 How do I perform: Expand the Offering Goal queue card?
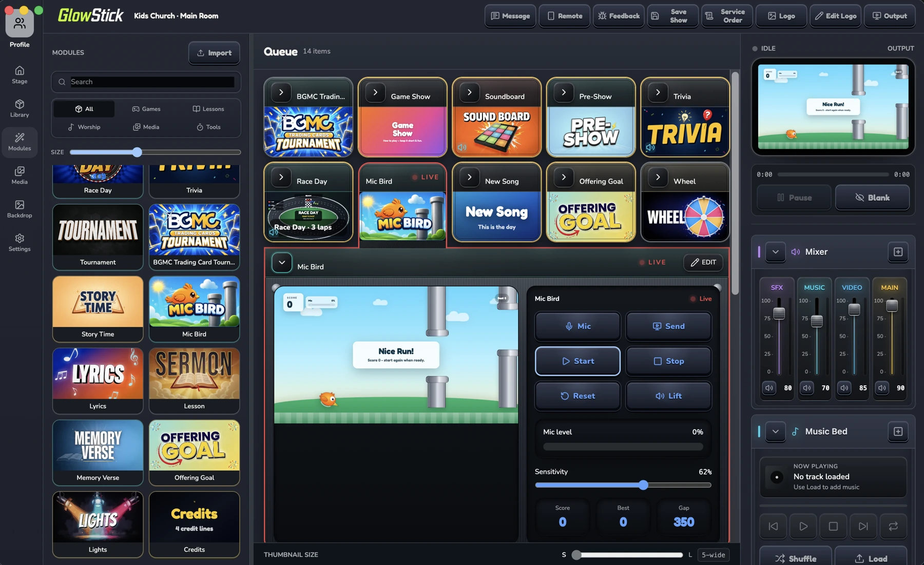(564, 177)
